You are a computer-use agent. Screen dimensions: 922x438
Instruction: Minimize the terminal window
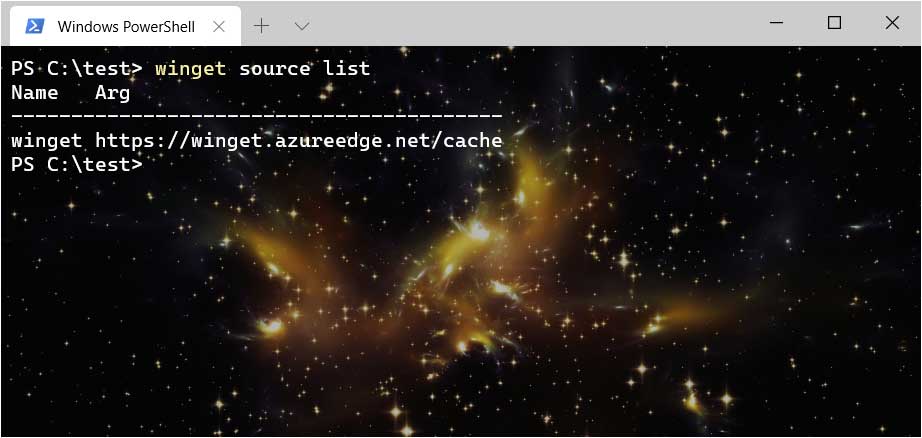coord(776,23)
